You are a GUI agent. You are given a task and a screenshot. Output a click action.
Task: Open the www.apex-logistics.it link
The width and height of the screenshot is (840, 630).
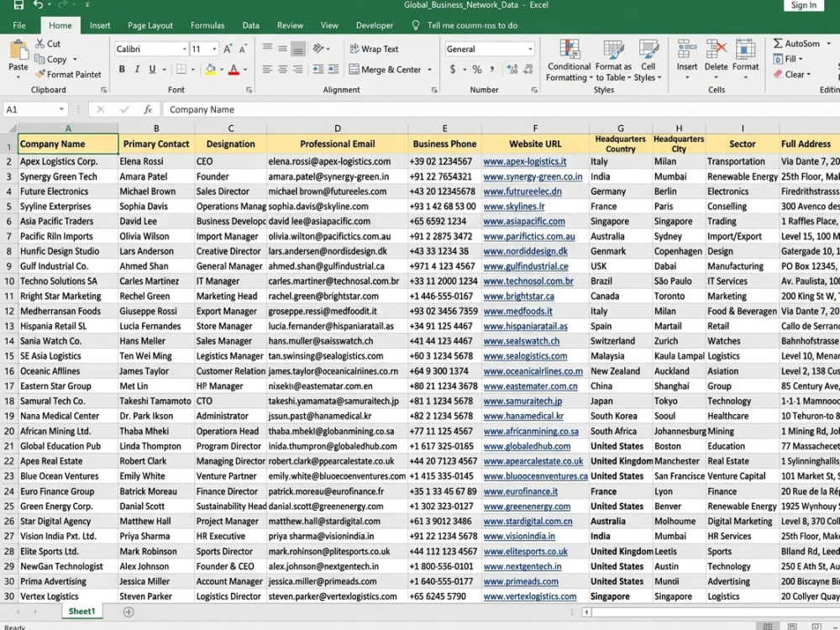click(524, 161)
